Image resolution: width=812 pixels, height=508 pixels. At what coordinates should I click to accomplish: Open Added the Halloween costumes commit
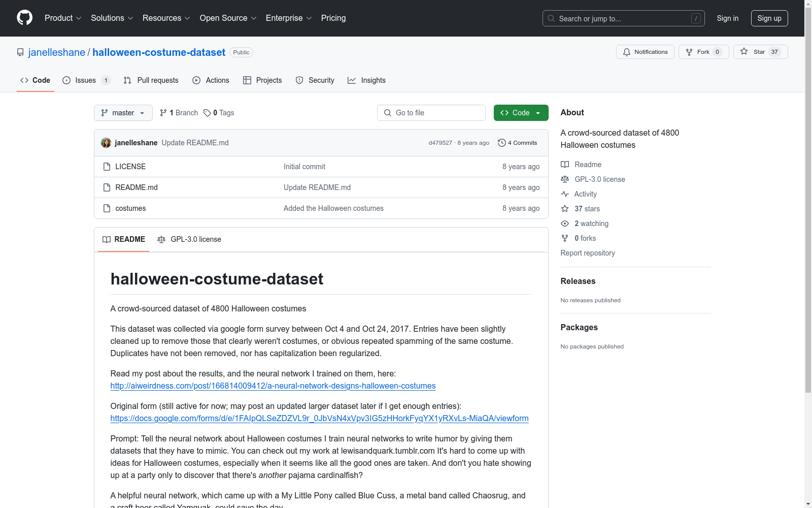pyautogui.click(x=333, y=208)
